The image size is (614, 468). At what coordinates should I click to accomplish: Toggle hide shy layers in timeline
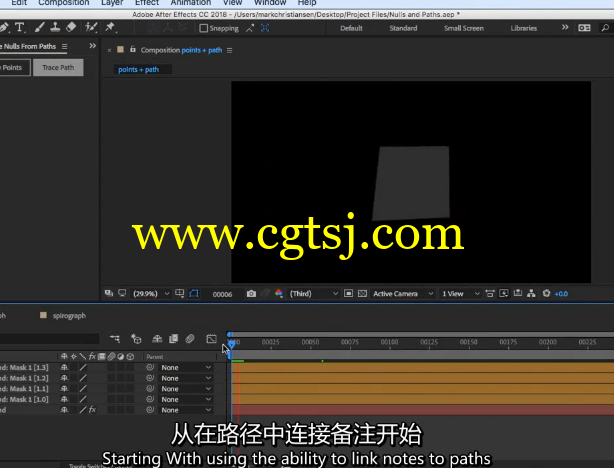(x=157, y=338)
